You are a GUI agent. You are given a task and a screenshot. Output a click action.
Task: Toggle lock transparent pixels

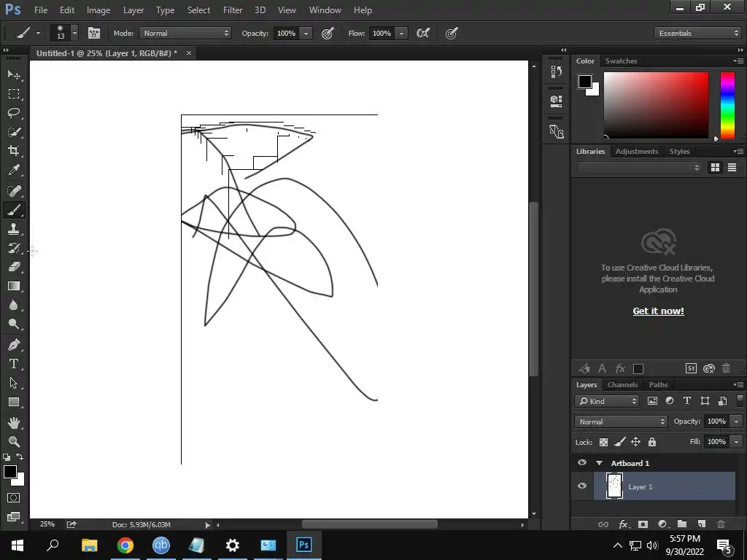[x=603, y=442]
